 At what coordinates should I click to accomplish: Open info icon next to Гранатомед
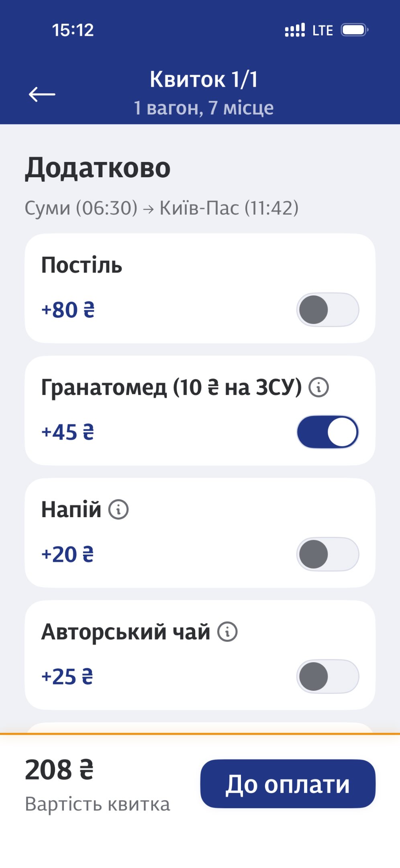(x=319, y=388)
